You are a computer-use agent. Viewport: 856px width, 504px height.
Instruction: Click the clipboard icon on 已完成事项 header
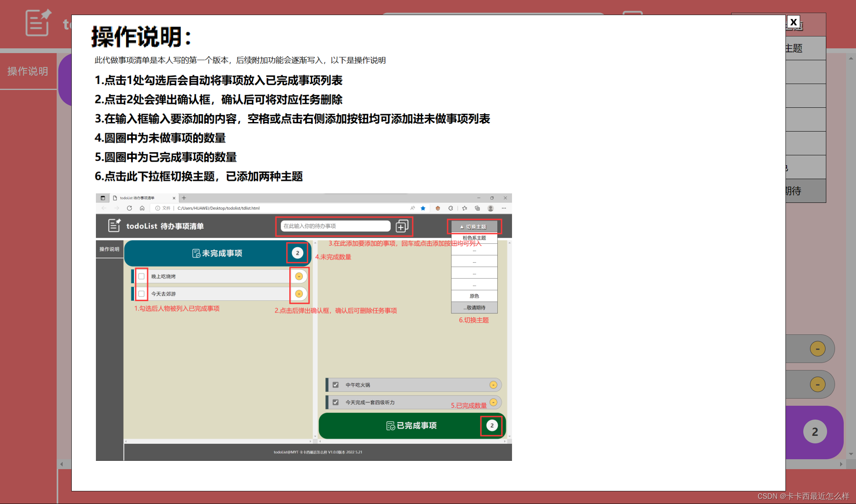tap(390, 426)
